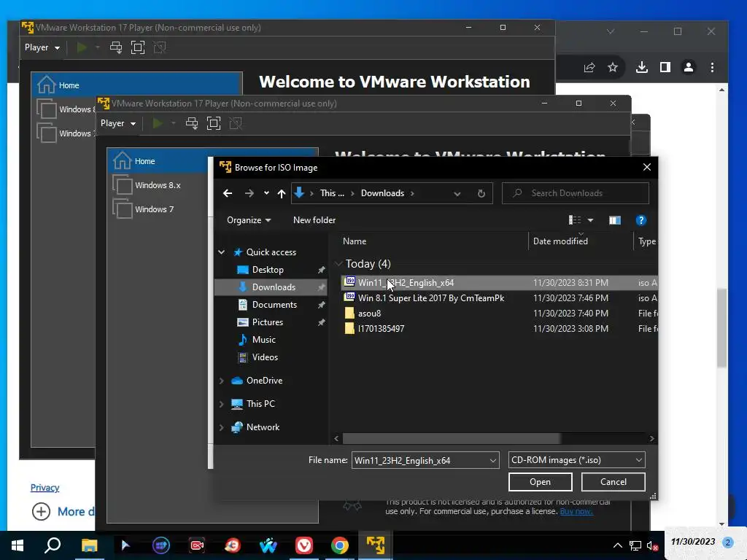Open the File name combo box dropdown
Screen dimensions: 747x560
pos(492,461)
